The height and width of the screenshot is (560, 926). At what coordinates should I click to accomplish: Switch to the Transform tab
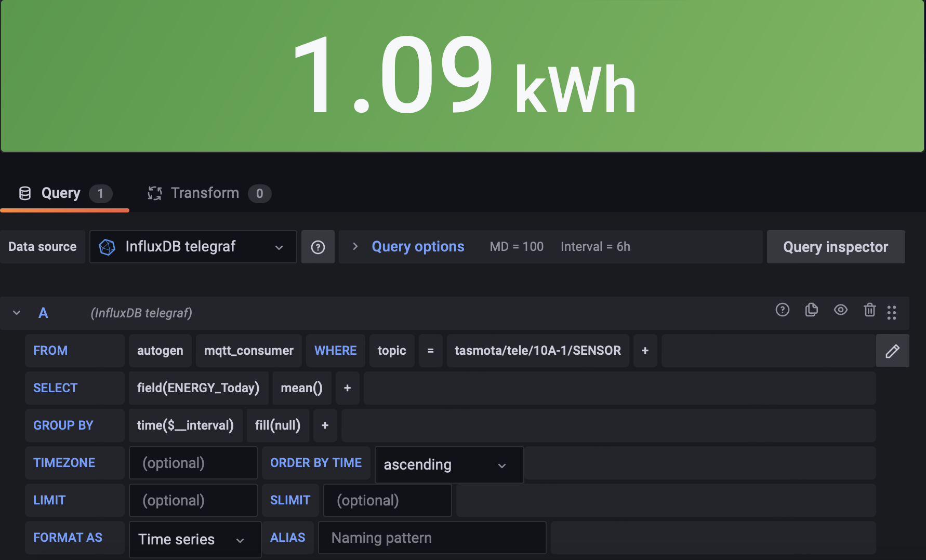(x=205, y=193)
